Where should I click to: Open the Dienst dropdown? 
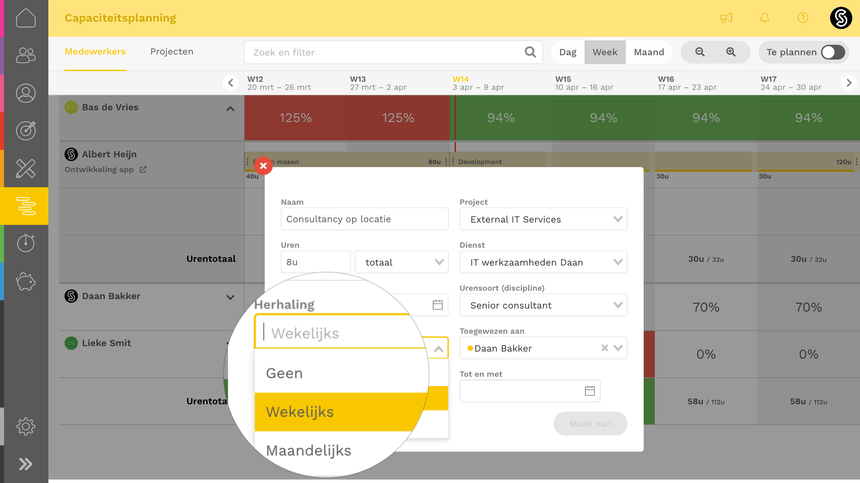click(543, 262)
